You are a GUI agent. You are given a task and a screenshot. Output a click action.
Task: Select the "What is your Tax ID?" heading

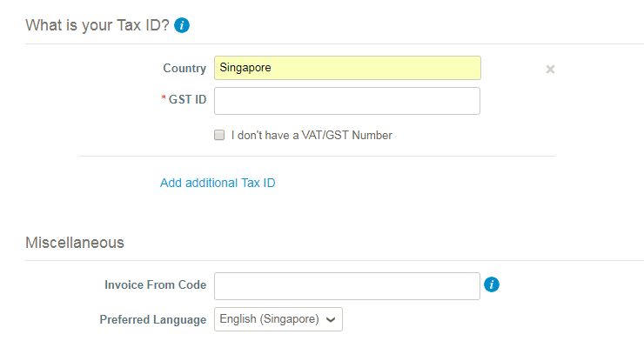pyautogui.click(x=97, y=25)
